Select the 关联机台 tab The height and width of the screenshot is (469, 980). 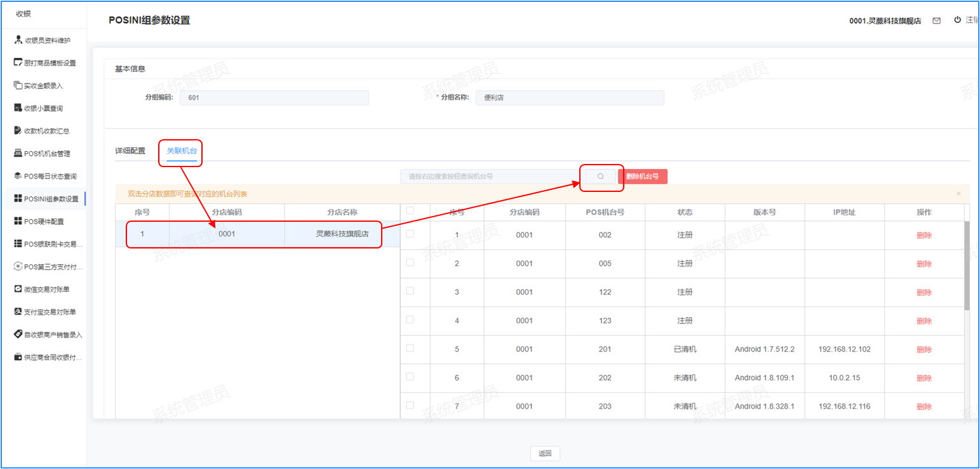pos(182,151)
